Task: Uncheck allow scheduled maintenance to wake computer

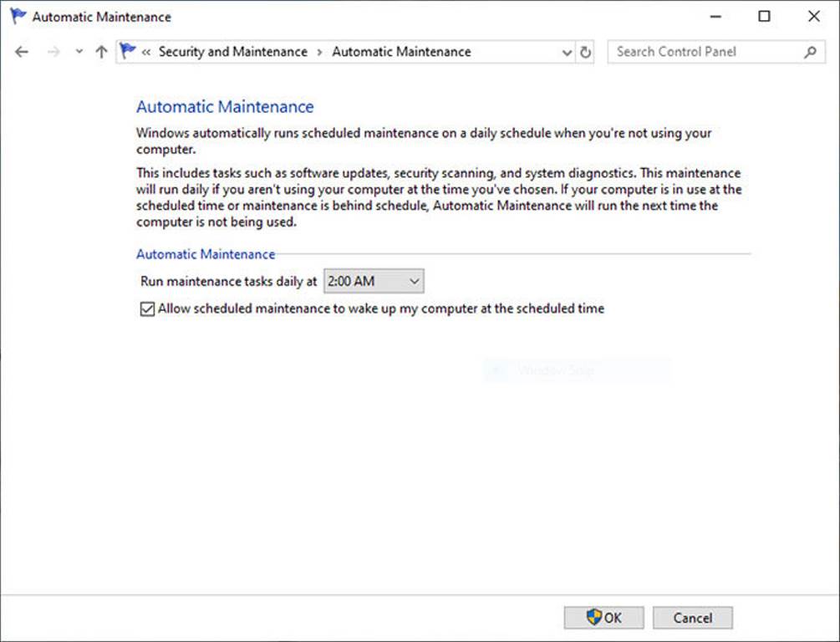Action: tap(146, 308)
